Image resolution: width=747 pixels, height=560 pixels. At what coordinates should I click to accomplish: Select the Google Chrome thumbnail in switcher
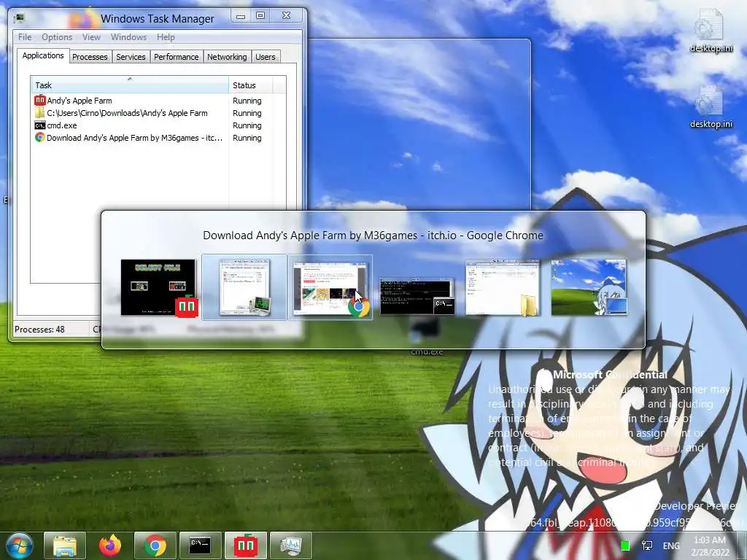330,287
